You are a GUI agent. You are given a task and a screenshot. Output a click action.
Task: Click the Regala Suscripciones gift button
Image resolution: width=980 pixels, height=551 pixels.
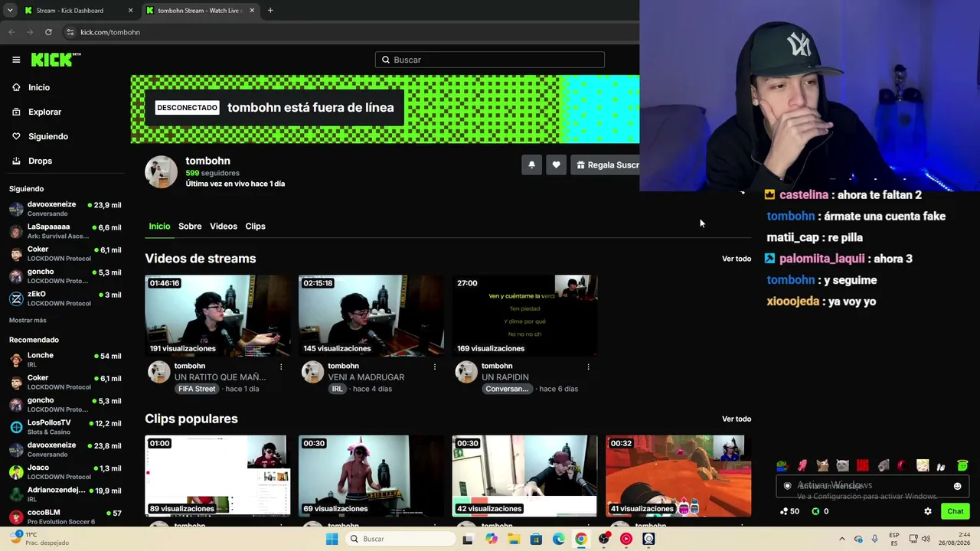(606, 165)
